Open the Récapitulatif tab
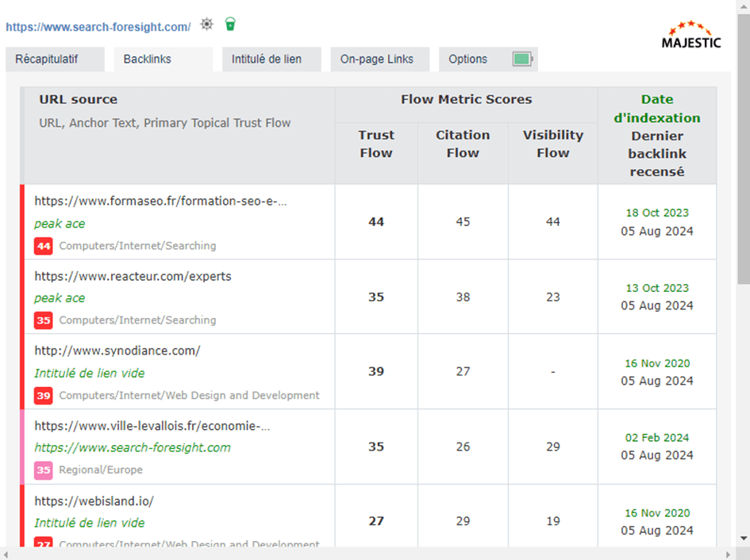Viewport: 750px width, 560px height. (55, 59)
